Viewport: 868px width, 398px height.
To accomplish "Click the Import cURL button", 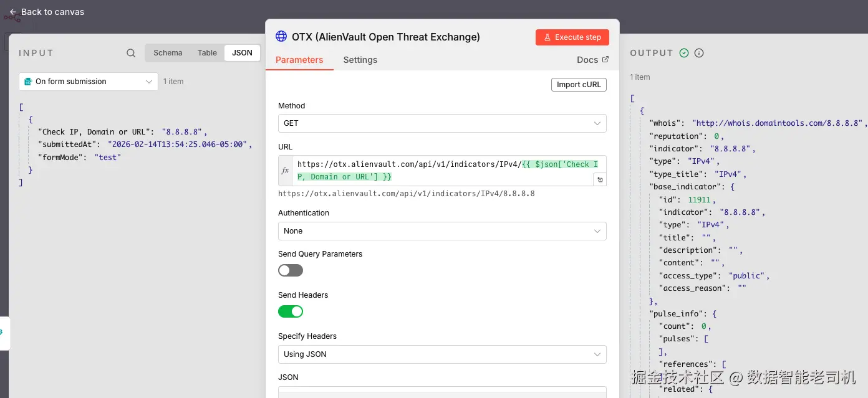I will 579,85.
